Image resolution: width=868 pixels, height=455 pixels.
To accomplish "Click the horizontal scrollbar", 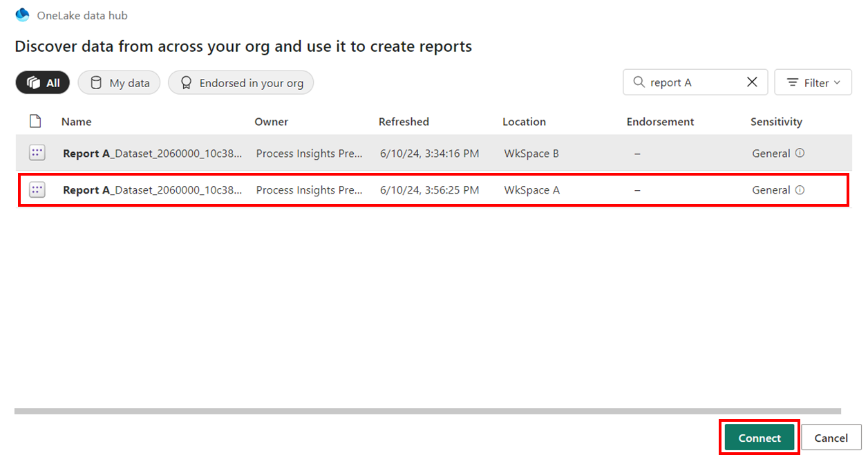I will (x=428, y=411).
